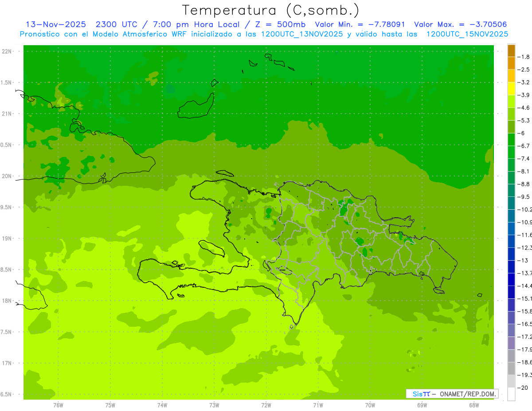Click the lime swatch between -3.9 and -4.6
The image size is (532, 411).
tap(511, 102)
